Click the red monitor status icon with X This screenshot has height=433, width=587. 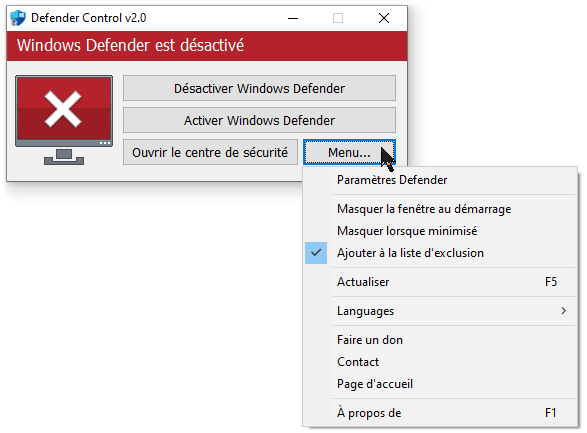tap(64, 120)
